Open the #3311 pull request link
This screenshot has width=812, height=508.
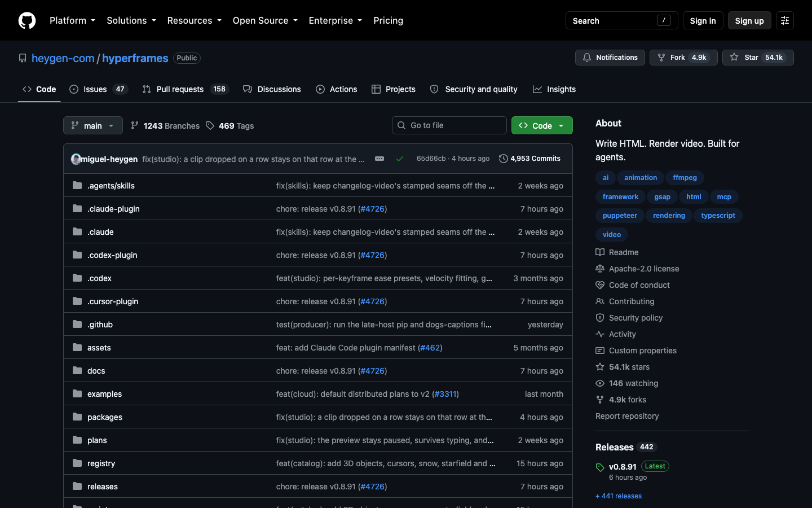(445, 394)
